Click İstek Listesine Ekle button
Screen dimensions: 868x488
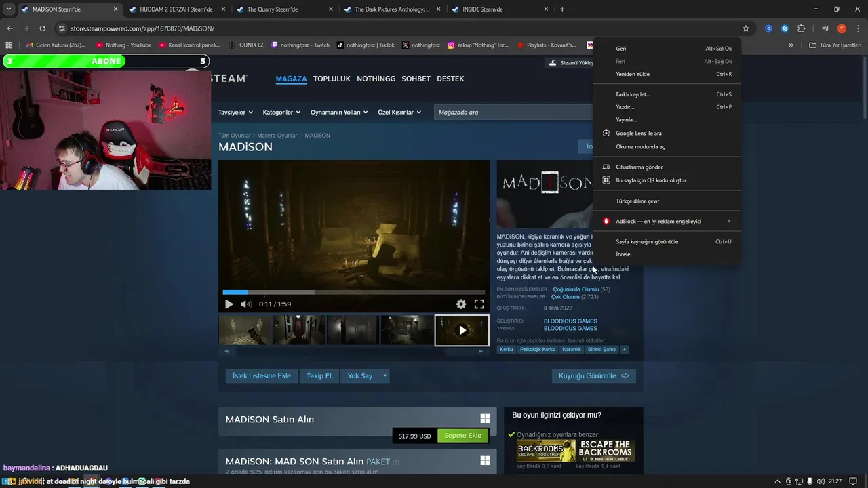tap(262, 375)
